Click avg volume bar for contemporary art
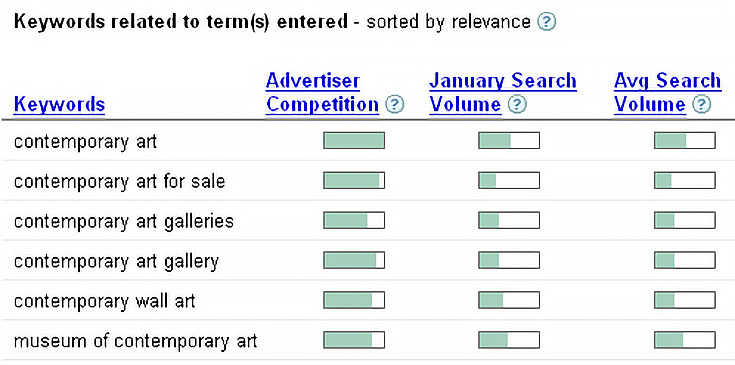This screenshot has width=735, height=365. point(685,141)
